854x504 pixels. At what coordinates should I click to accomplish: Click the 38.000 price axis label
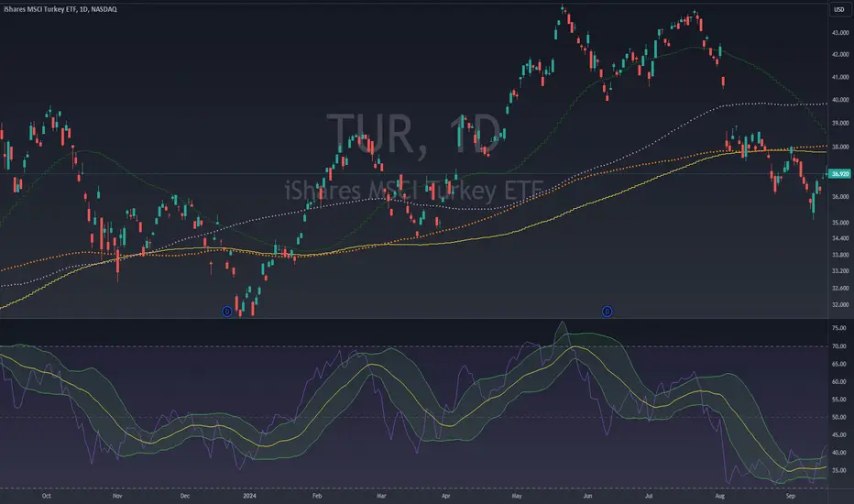pyautogui.click(x=840, y=148)
